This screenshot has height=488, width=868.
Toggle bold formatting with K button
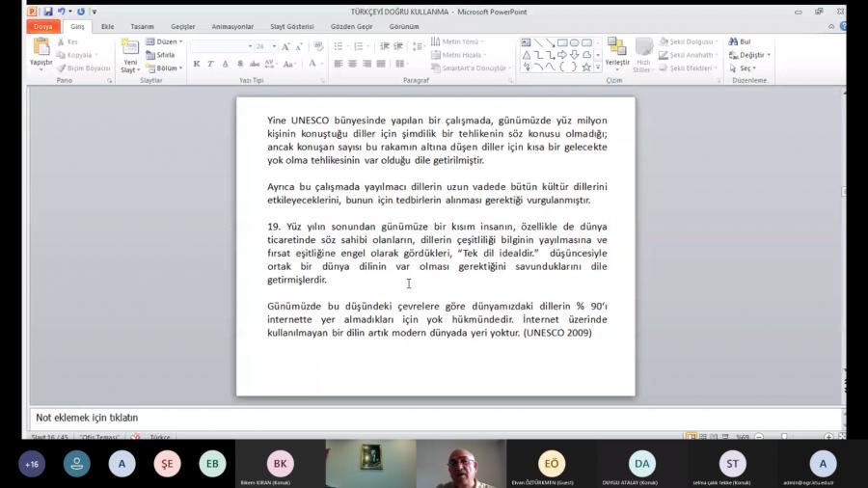tap(197, 64)
